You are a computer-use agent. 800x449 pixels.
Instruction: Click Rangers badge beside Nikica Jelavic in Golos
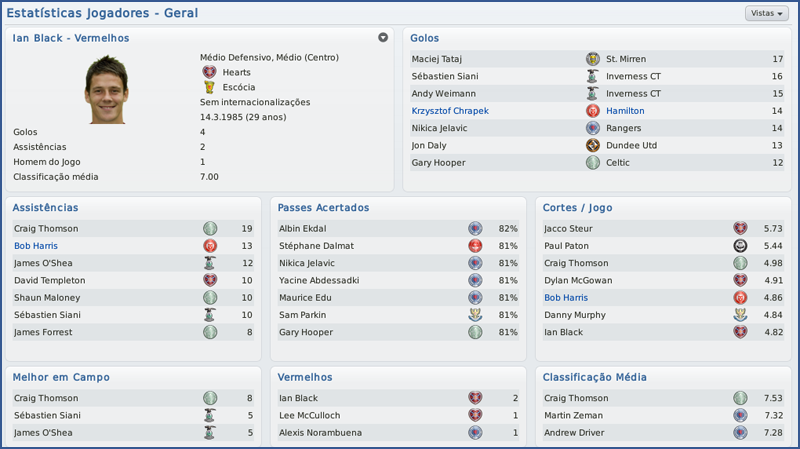[592, 128]
